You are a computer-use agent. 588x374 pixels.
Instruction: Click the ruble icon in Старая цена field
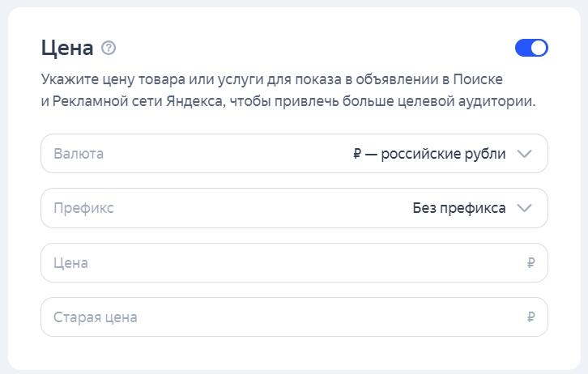tap(531, 317)
